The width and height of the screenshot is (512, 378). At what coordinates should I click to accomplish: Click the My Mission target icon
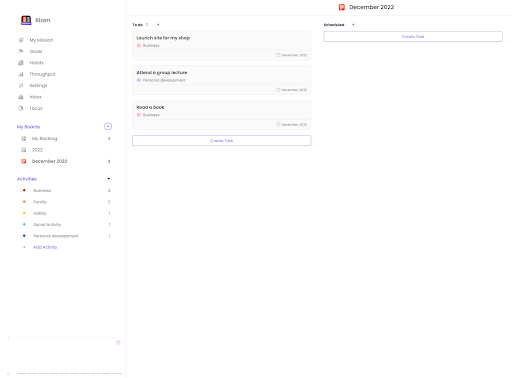tap(21, 40)
